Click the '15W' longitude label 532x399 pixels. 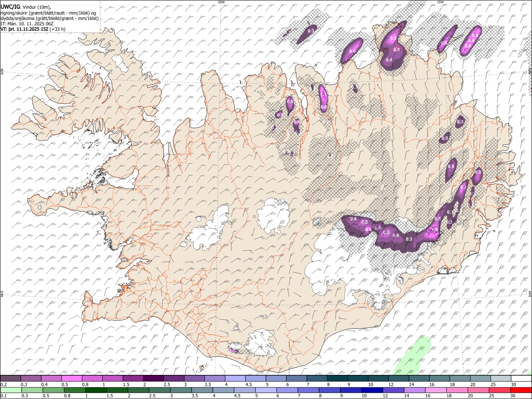(x=440, y=2)
